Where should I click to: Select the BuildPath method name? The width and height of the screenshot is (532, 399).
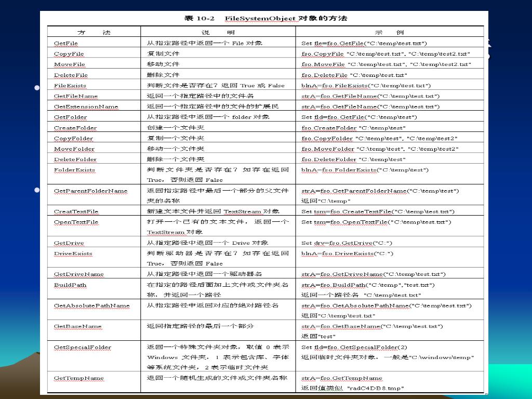pos(70,285)
